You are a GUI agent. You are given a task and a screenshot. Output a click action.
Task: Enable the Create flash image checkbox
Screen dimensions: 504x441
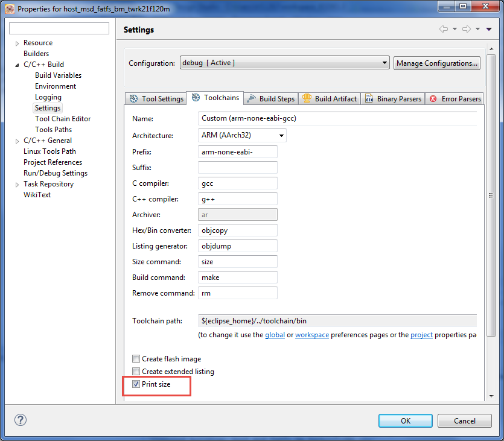pyautogui.click(x=136, y=358)
